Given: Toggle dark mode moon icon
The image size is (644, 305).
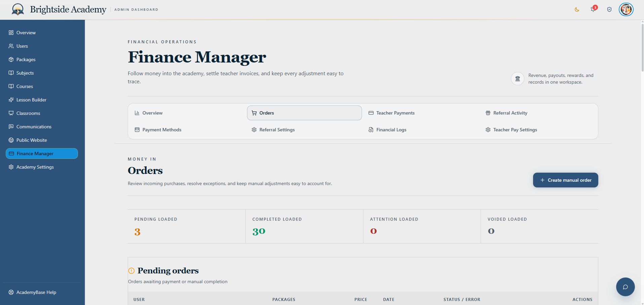Looking at the screenshot, I should click(x=577, y=9).
